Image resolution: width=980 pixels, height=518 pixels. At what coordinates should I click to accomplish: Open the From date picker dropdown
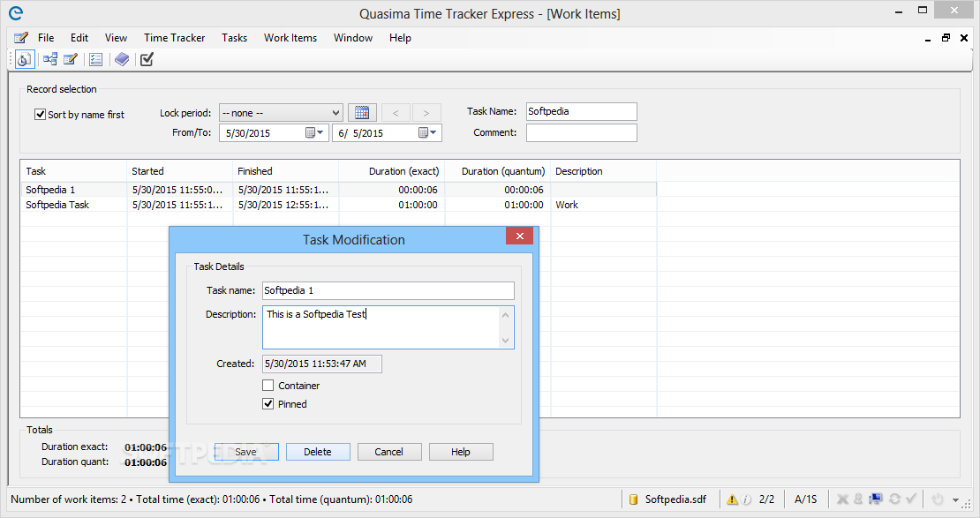pos(314,132)
